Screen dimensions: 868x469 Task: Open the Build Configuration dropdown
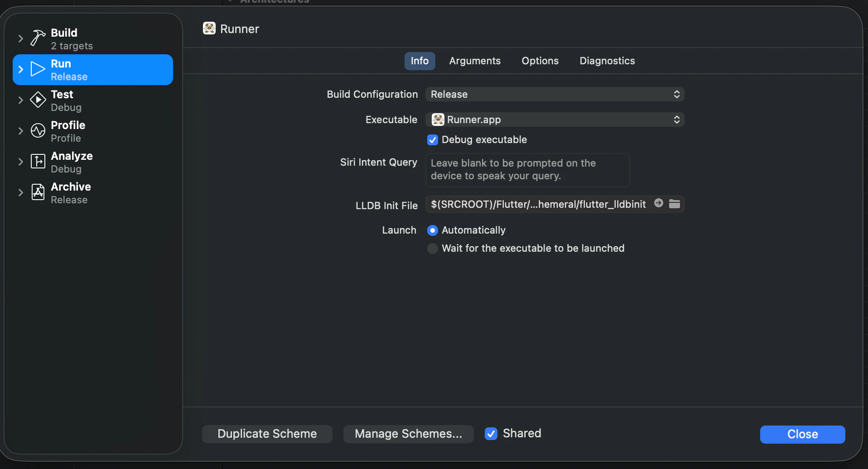(555, 94)
